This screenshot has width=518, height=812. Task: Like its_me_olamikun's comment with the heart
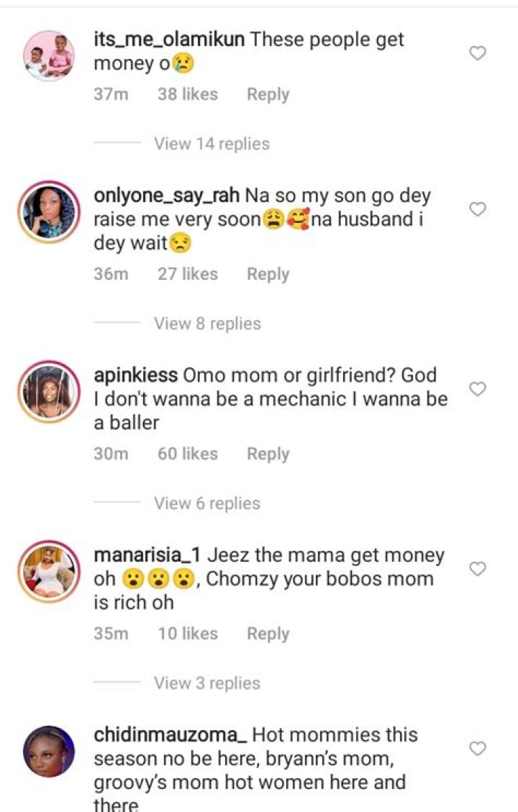pyautogui.click(x=478, y=53)
